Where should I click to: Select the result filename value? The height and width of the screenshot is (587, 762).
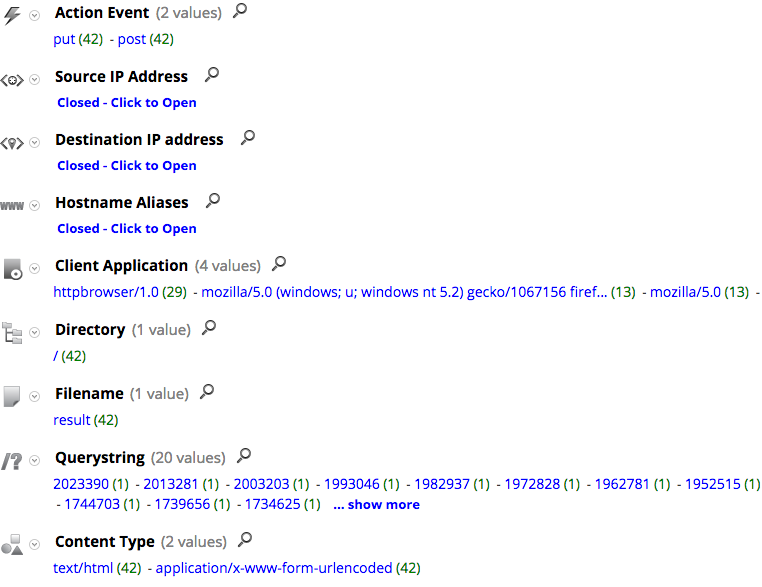[x=72, y=420]
